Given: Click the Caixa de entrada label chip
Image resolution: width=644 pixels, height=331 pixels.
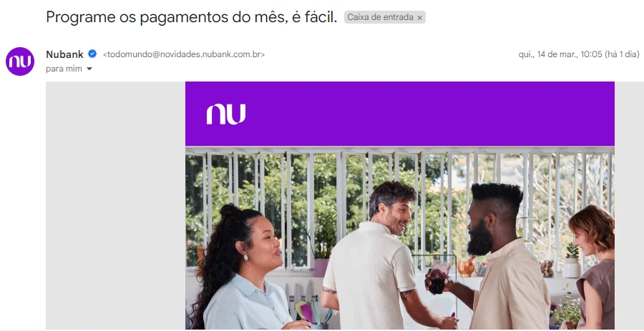Looking at the screenshot, I should tap(384, 17).
